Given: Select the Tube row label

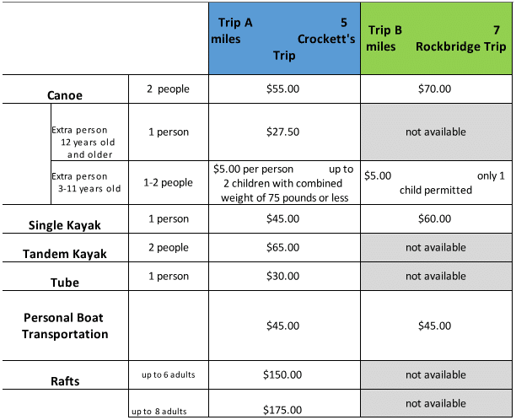Looking at the screenshot, I should (x=65, y=283).
